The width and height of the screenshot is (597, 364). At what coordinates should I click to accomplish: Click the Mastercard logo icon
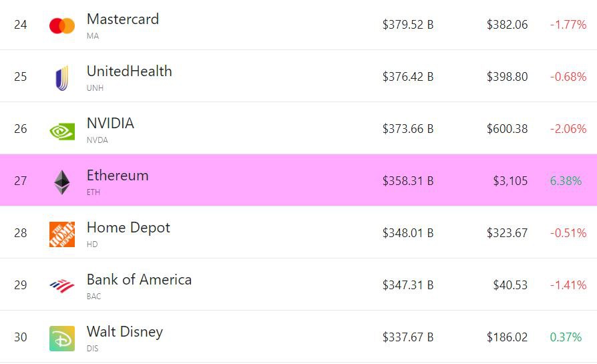[62, 26]
